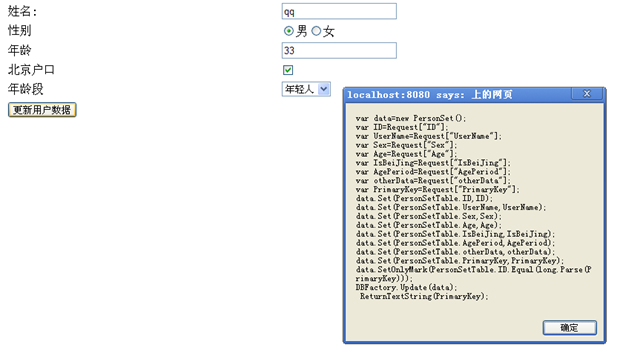640x362 pixels.
Task: Click the 姓名: label text
Action: [22, 11]
